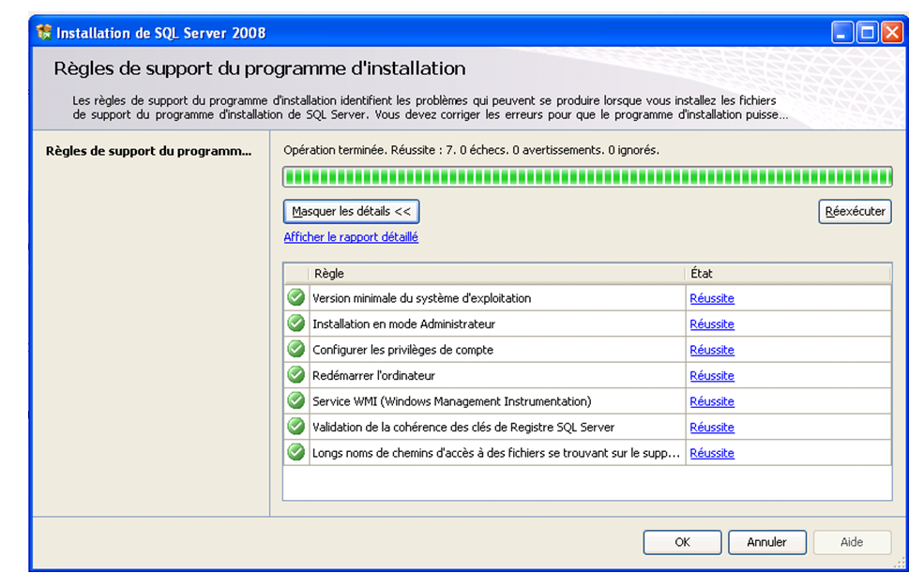Click the green completed progress bar

click(x=587, y=176)
